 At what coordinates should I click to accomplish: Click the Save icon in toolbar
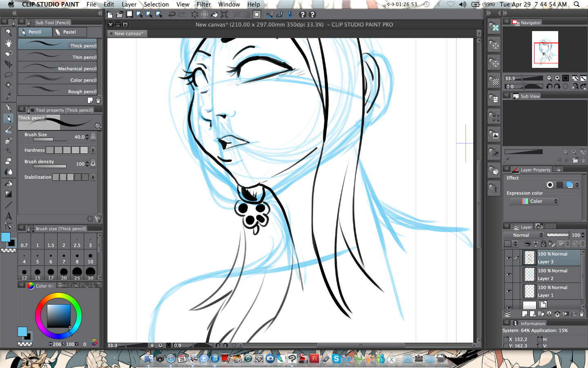[x=129, y=14]
